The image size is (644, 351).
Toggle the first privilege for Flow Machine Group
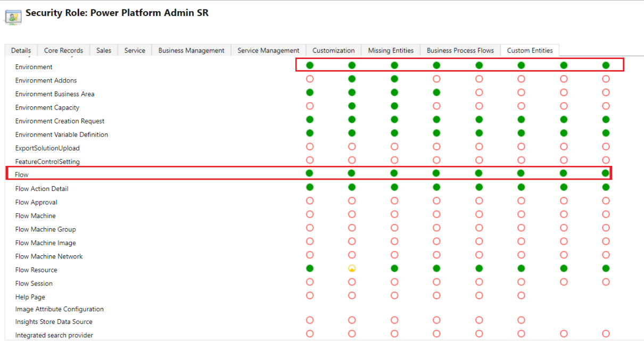point(309,228)
